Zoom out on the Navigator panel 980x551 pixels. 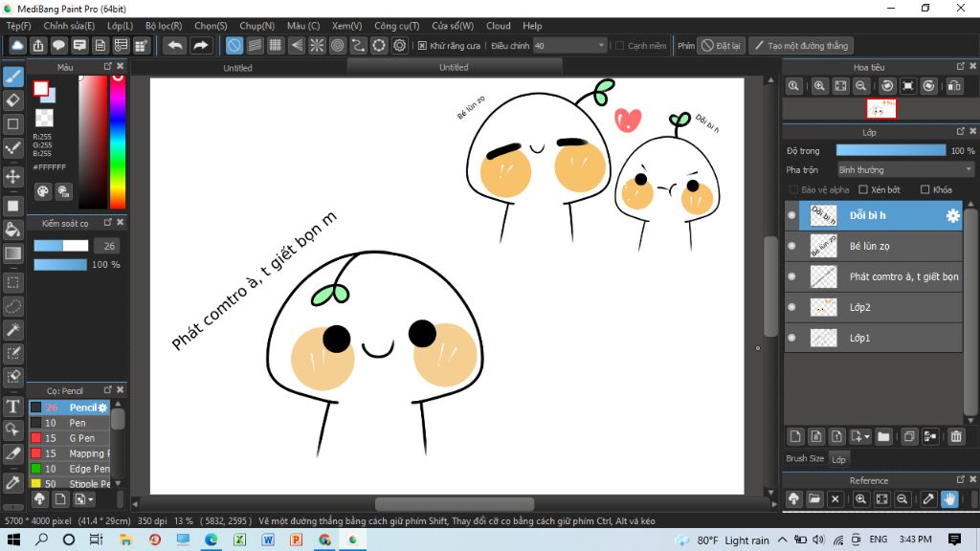click(x=860, y=86)
